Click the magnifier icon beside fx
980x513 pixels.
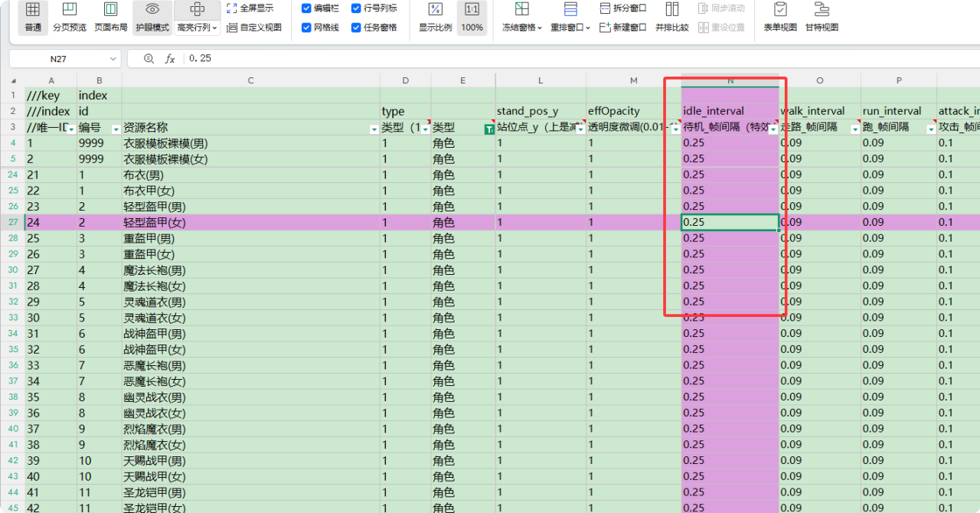pos(149,58)
